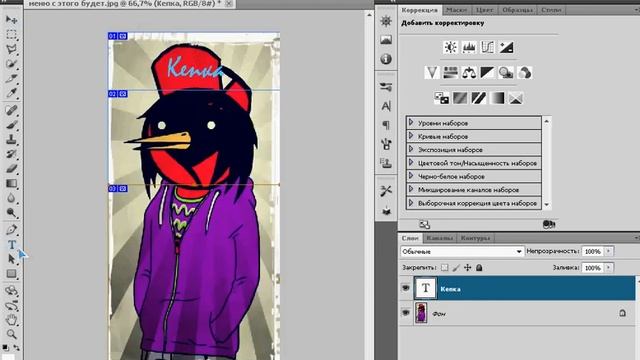Hide the Кепка text layer
Screen dimensions: 640x360
click(406, 288)
